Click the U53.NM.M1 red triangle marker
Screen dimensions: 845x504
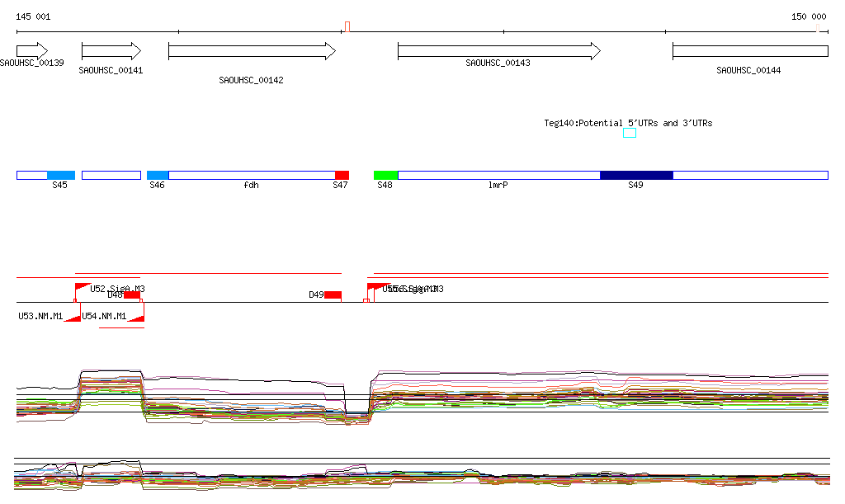point(73,317)
